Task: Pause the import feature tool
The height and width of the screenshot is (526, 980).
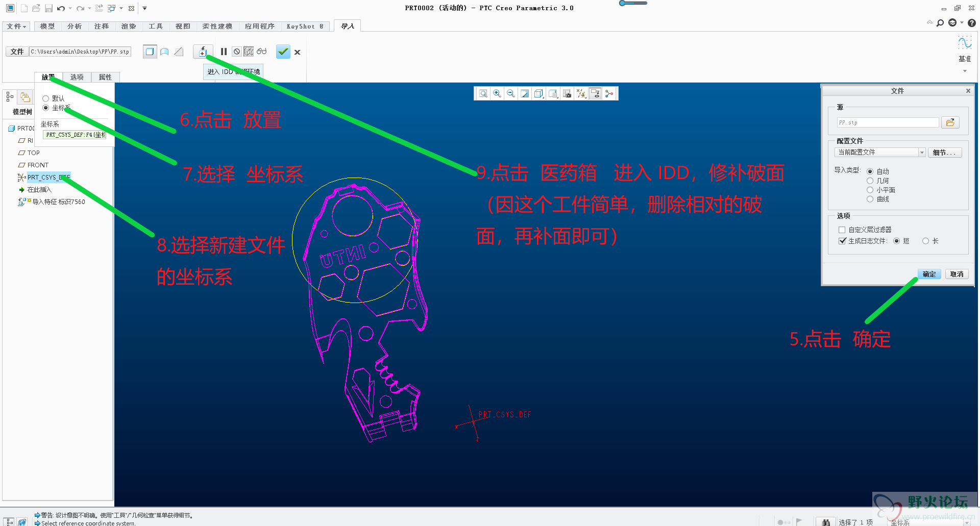Action: coord(224,52)
